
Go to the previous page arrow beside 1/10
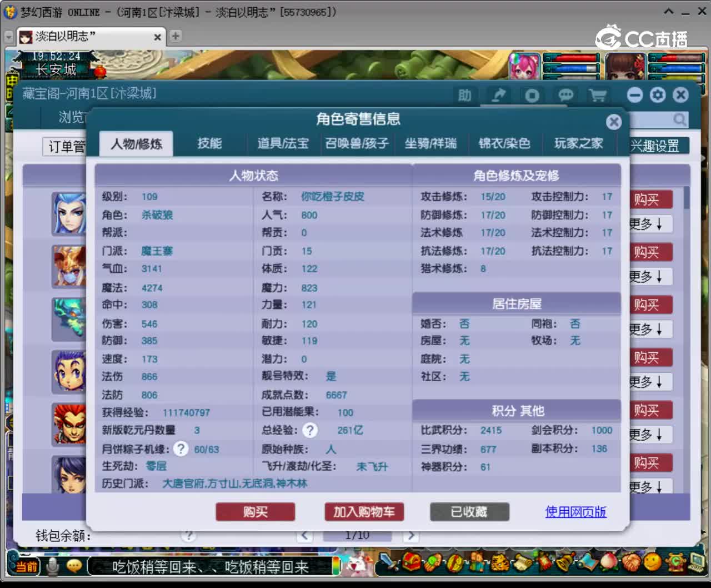tap(304, 535)
